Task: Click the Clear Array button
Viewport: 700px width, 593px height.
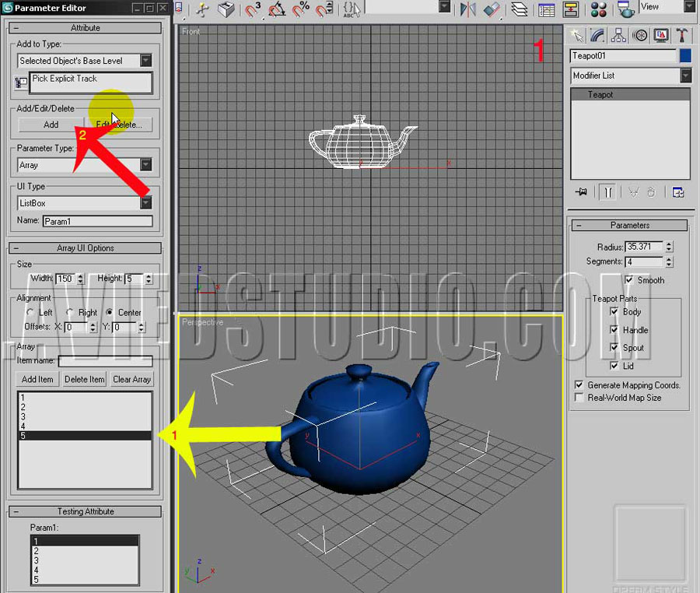Action: [131, 379]
